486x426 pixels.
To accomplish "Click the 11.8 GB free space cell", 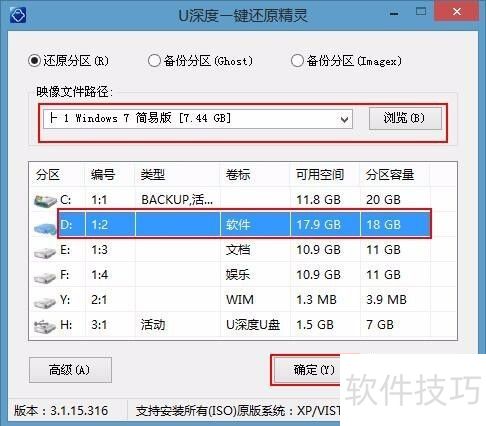I will [318, 200].
